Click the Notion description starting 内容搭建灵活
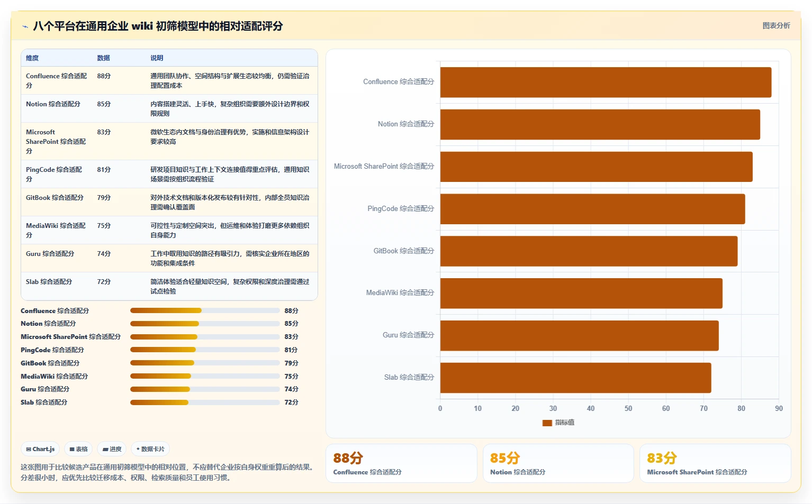This screenshot has width=812, height=504. coord(230,108)
